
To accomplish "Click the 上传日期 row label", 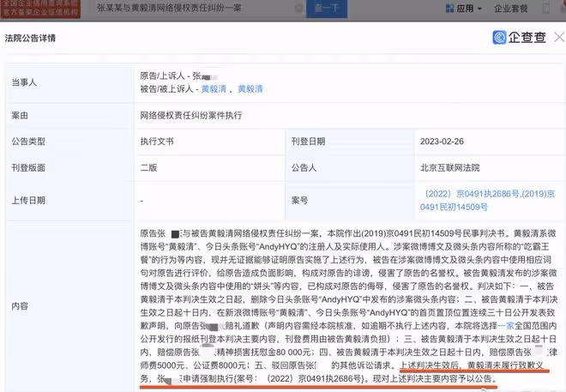I will click(x=28, y=201).
